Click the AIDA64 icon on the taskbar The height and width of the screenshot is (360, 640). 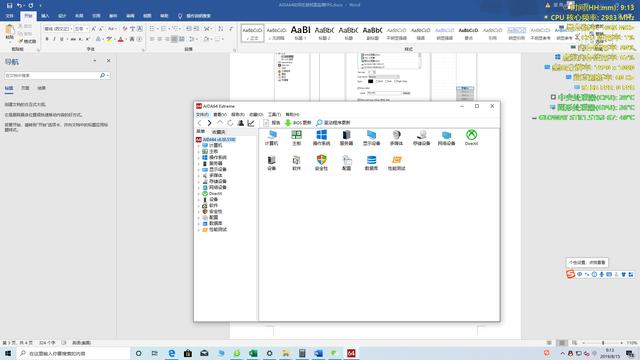click(x=351, y=353)
